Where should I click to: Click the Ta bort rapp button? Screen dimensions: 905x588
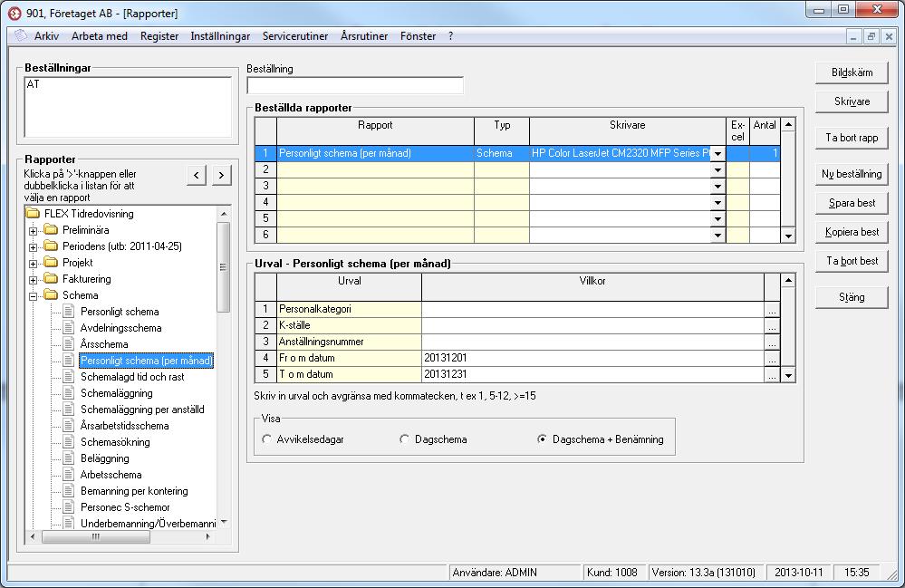point(852,138)
